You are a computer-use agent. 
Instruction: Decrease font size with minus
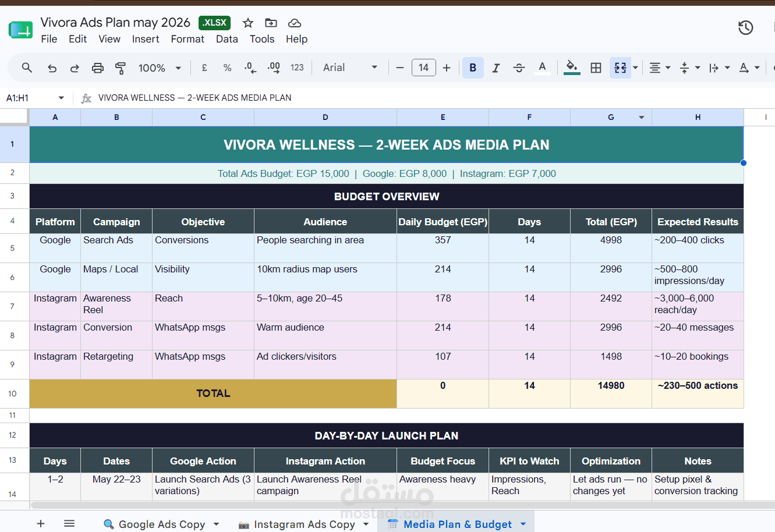400,68
